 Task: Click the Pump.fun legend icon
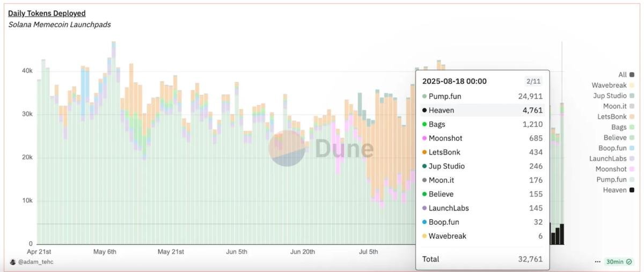pyautogui.click(x=632, y=179)
